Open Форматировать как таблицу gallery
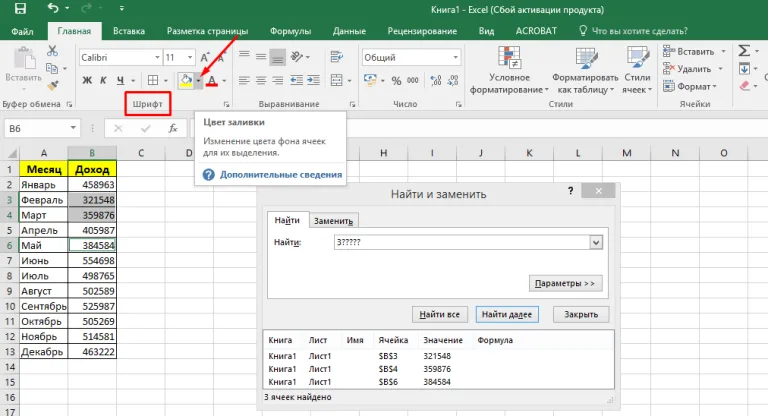 [x=585, y=70]
